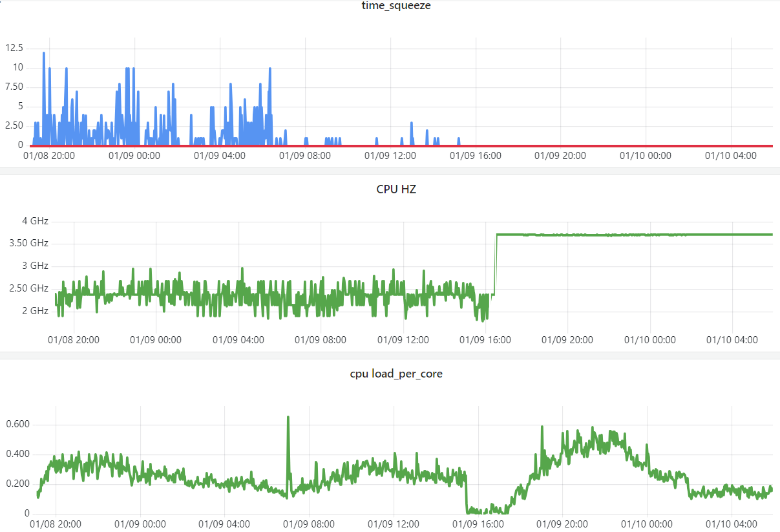
Task: Click 01/08 20:00 label under cpu load_per_core chart
Action: click(56, 524)
